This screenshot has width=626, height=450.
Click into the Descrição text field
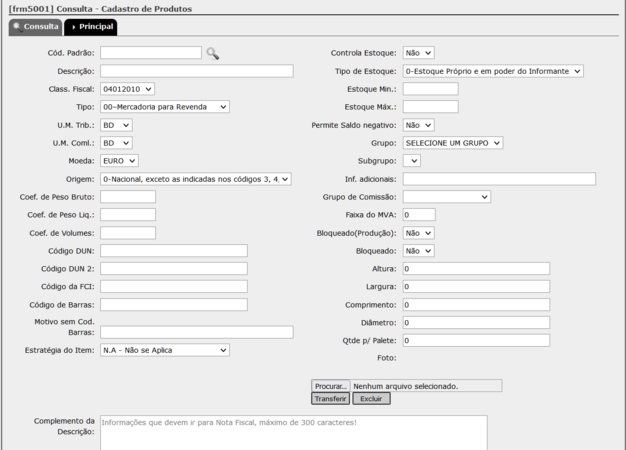(197, 71)
